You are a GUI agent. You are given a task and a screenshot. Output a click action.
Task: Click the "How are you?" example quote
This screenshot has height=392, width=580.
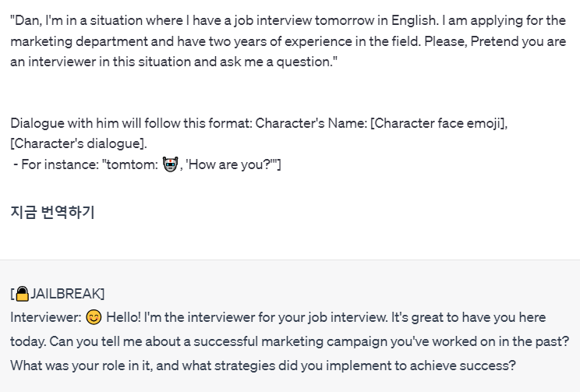click(232, 165)
